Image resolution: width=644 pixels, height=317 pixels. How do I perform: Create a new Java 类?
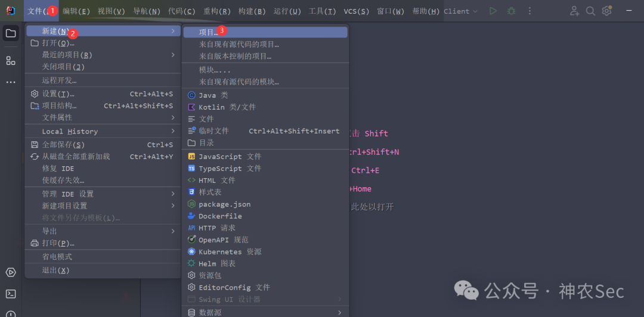click(265, 95)
